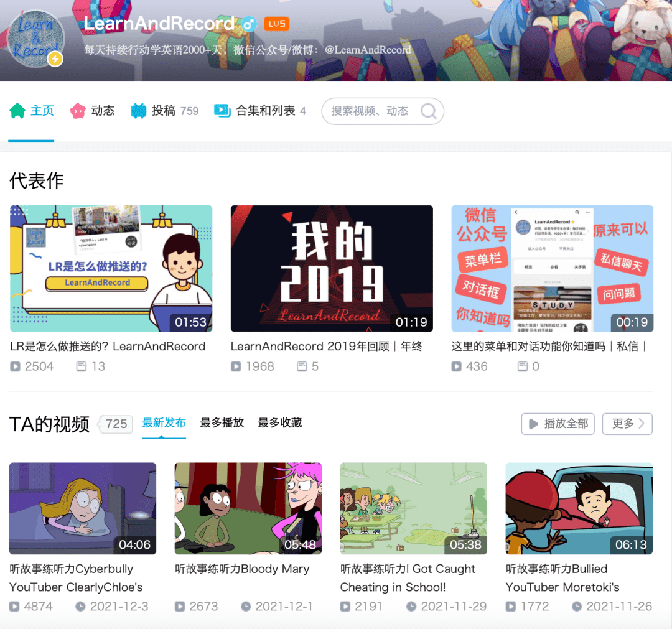
Task: Click title LearnAndRecord 2019年回顾
Action: pos(327,346)
